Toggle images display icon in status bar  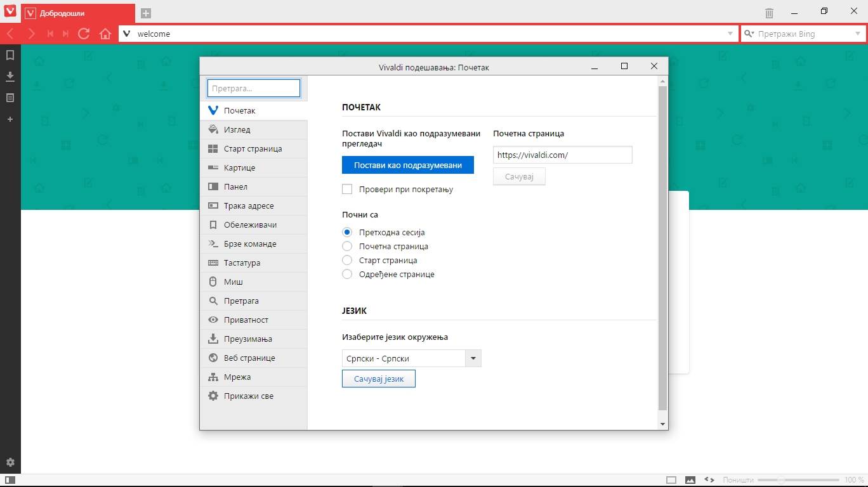690,480
